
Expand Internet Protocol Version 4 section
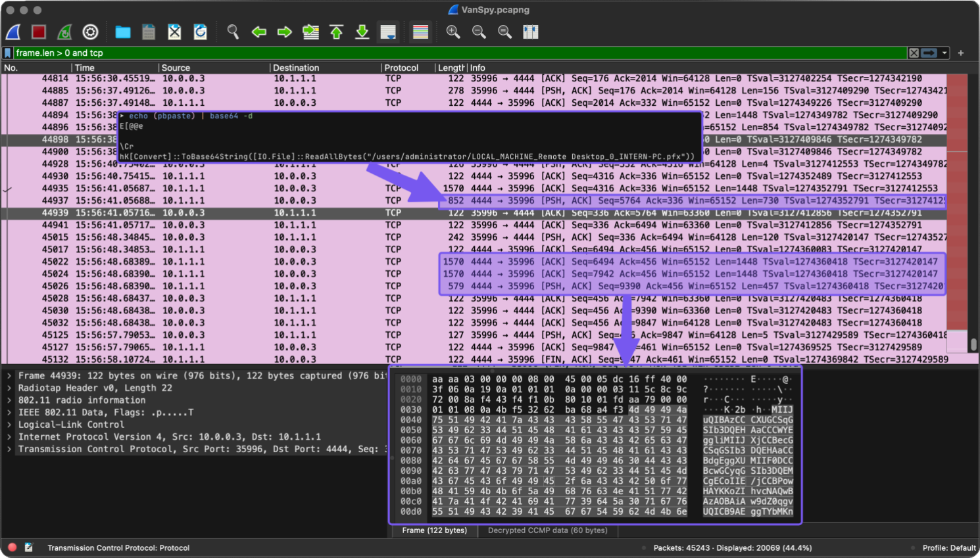point(9,437)
